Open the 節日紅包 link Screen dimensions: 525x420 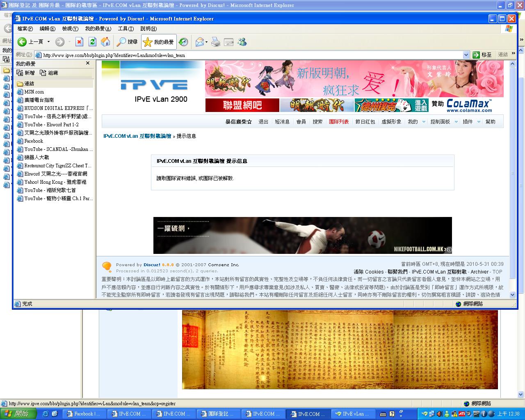(x=365, y=122)
